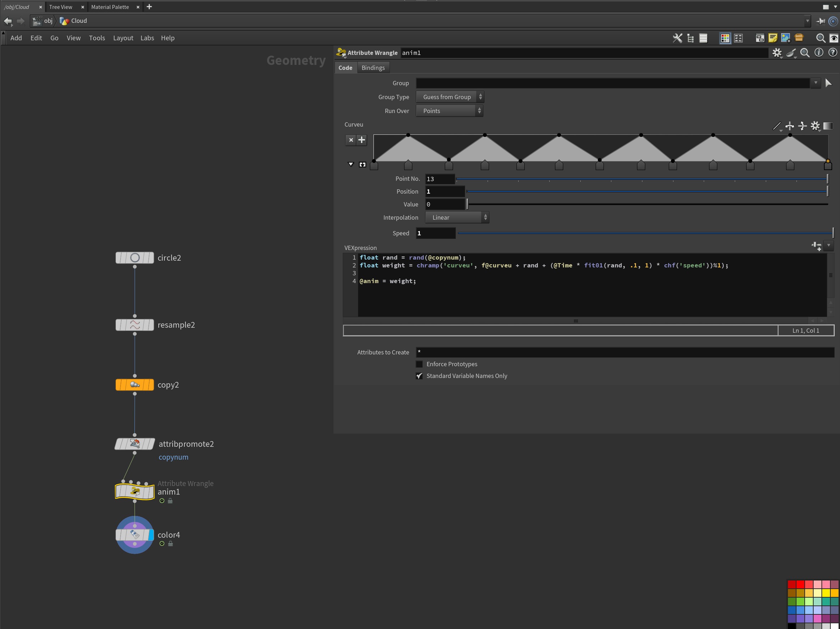Viewport: 840px width, 629px height.
Task: Toggle Enforce Prototypes checkbox
Action: 419,364
